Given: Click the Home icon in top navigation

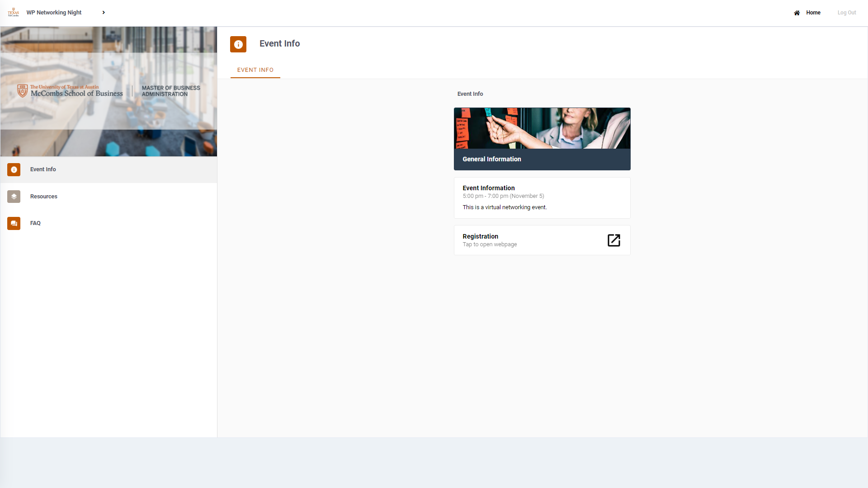Looking at the screenshot, I should pos(797,13).
